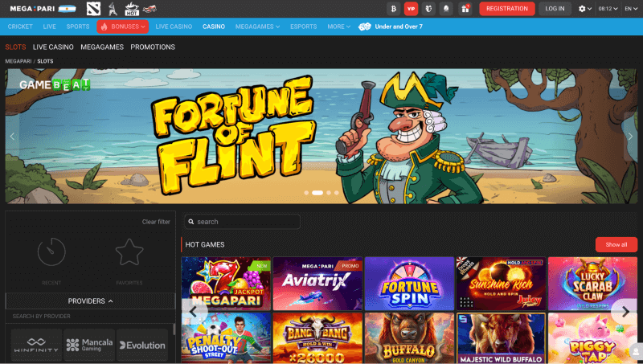Show previous banner slide arrow
643x364 pixels.
point(12,136)
